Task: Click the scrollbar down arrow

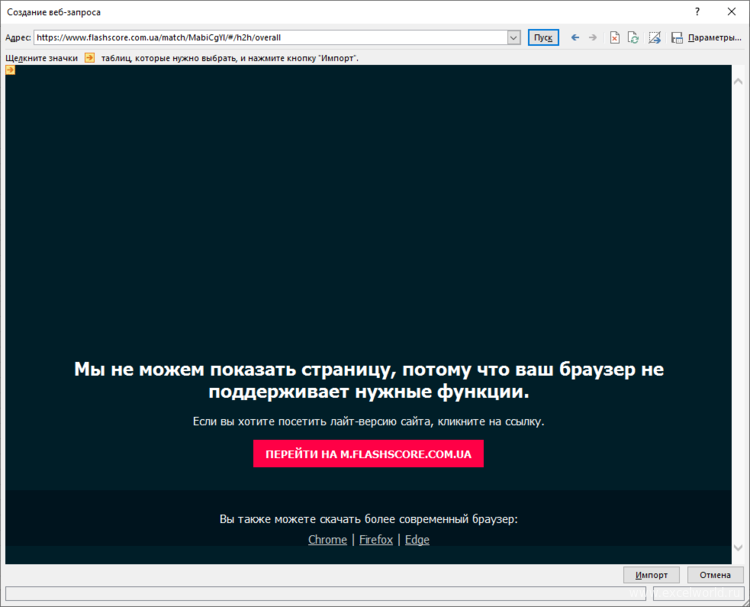Action: (x=738, y=547)
